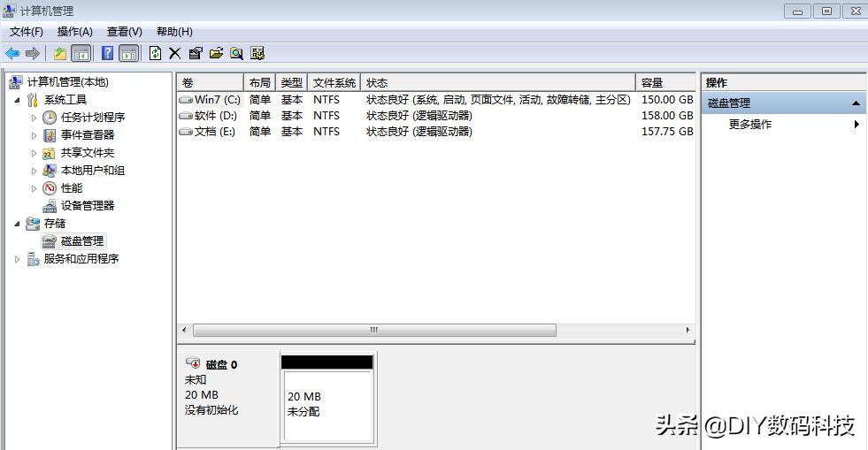The image size is (868, 450).
Task: Click the 157.75 GB capacity cell
Action: pyautogui.click(x=667, y=132)
